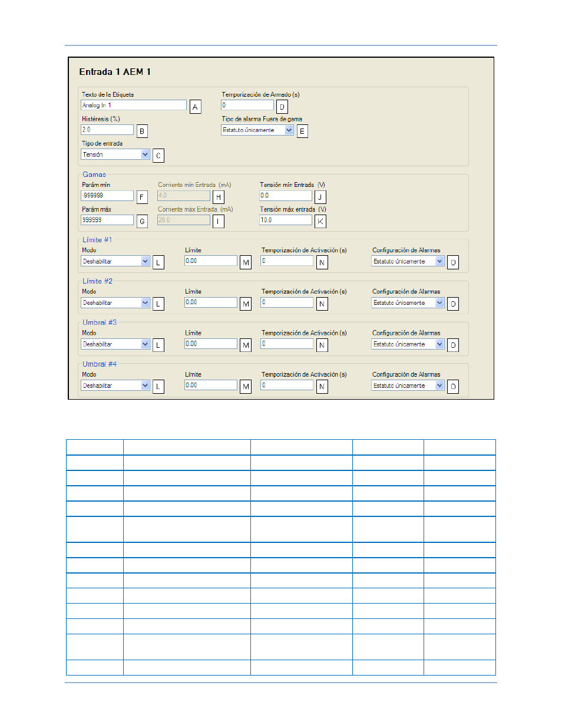Click the Histéresis (%) input field
Image resolution: width=562 pixels, height=728 pixels.
point(107,130)
